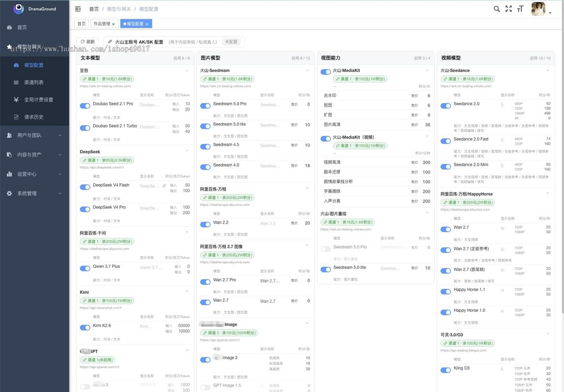
Task: Collapse the DeepSeek provider section
Action: click(x=187, y=151)
